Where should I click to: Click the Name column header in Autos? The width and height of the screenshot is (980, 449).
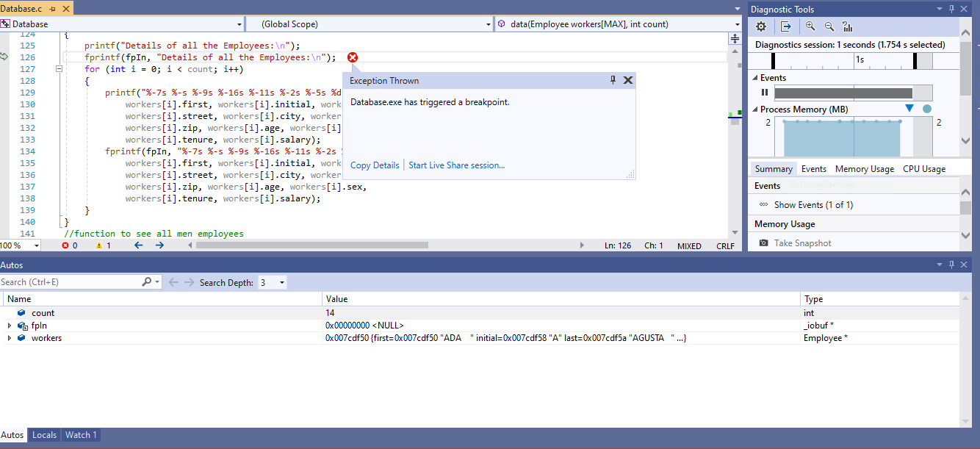pos(162,299)
